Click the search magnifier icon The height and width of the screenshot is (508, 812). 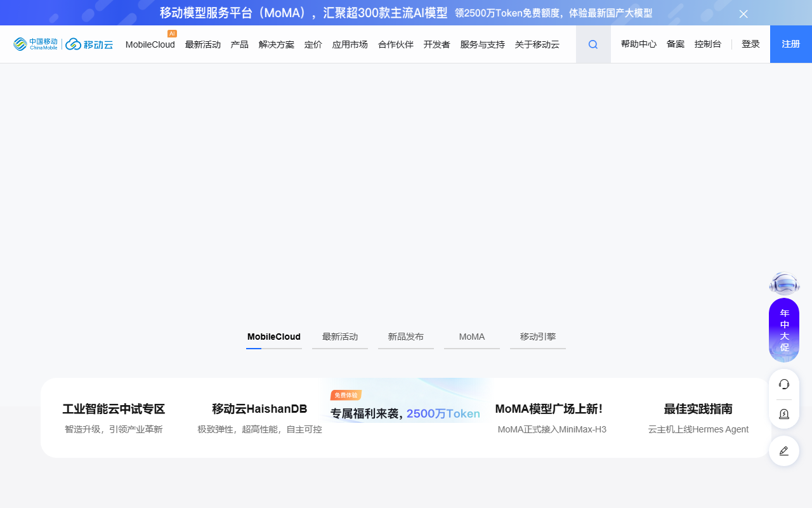click(x=593, y=44)
